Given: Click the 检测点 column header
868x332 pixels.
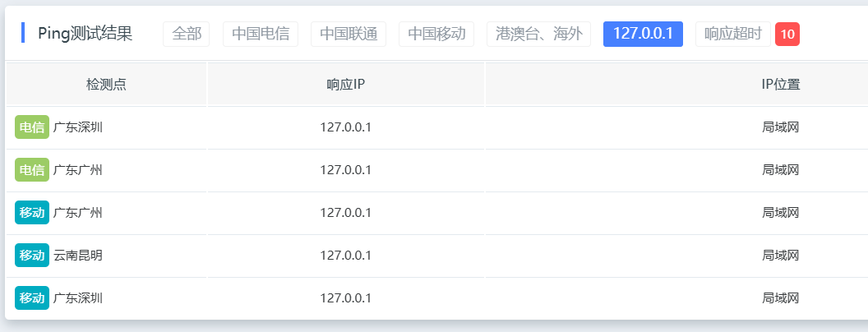Looking at the screenshot, I should (106, 85).
